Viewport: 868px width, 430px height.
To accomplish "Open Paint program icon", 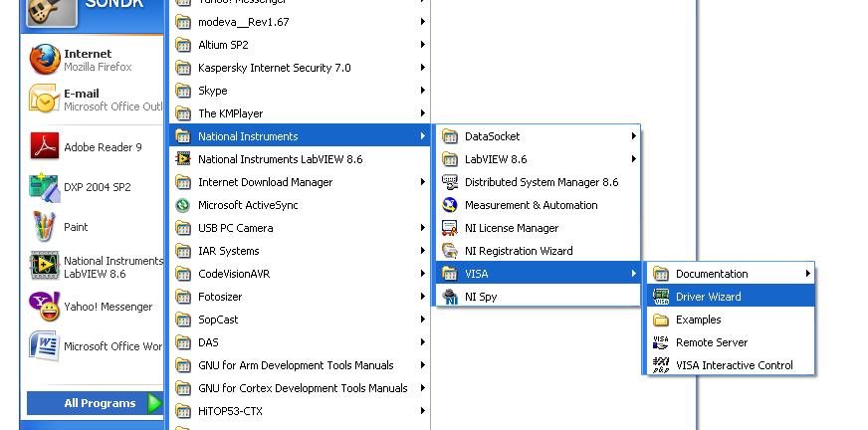I will [44, 226].
